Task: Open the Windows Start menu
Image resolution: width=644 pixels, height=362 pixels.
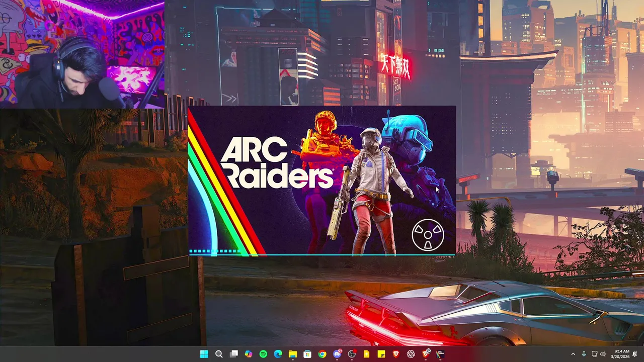Action: 204,354
